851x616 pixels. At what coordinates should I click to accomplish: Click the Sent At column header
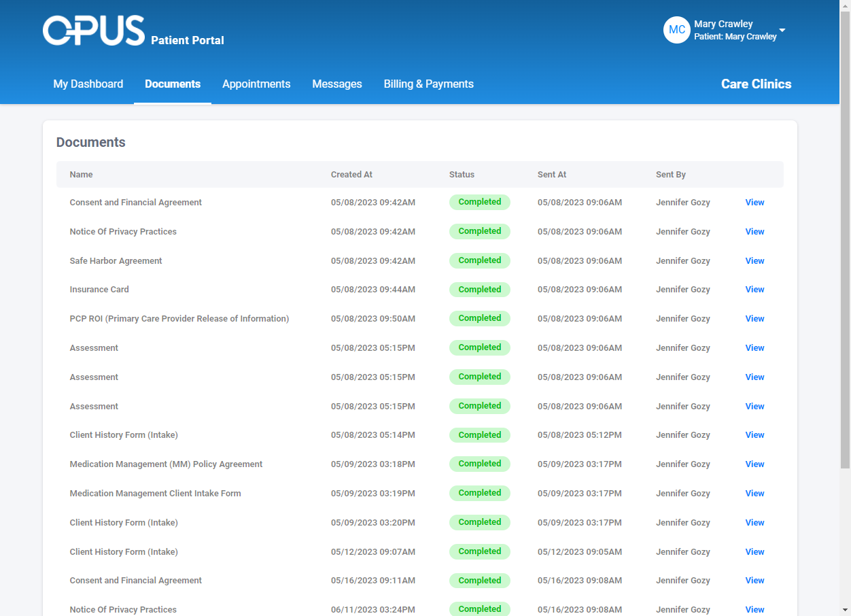pyautogui.click(x=552, y=175)
